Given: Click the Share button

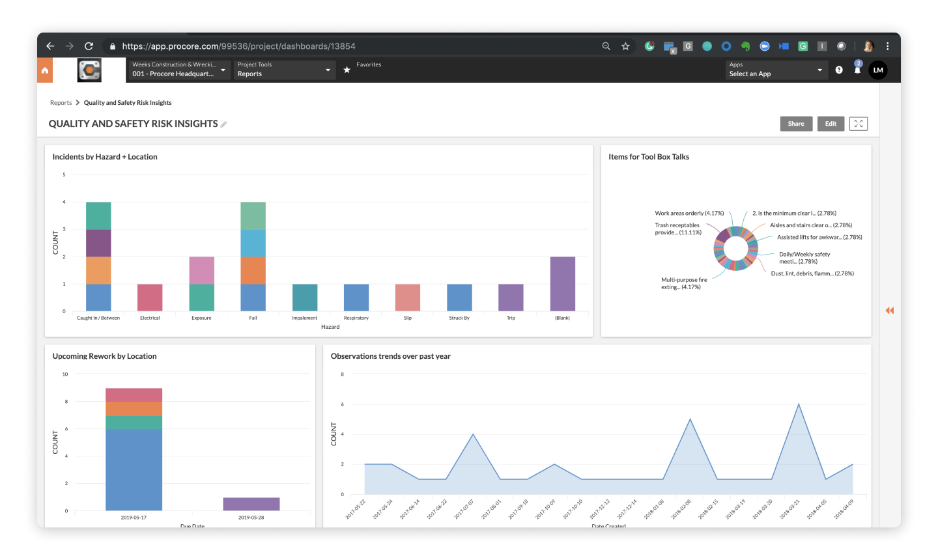Looking at the screenshot, I should click(796, 123).
